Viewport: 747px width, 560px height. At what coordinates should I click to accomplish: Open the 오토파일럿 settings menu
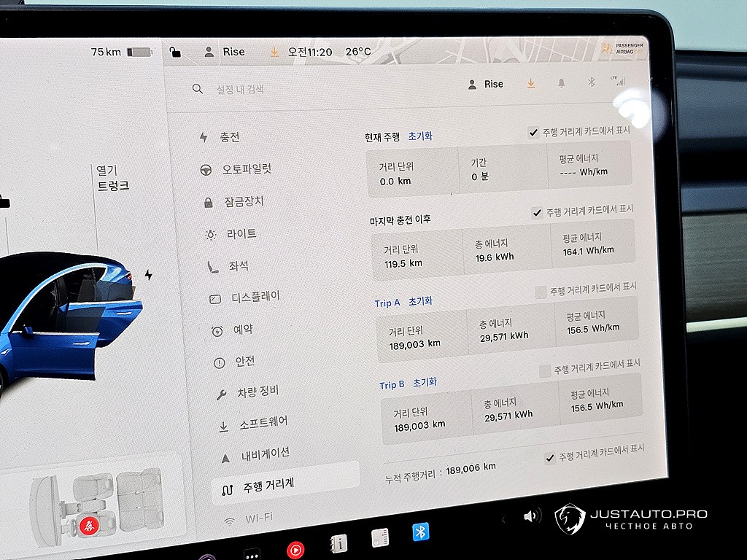247,169
